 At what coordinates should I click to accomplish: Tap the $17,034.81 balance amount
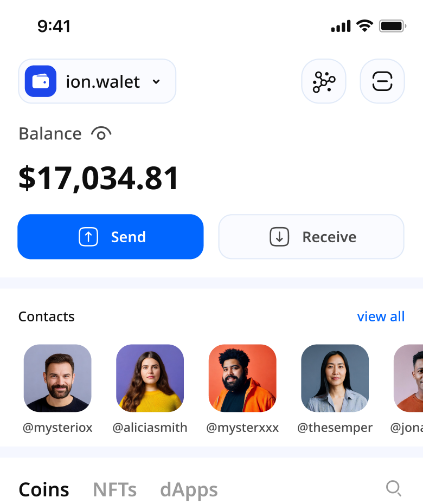coord(99,178)
